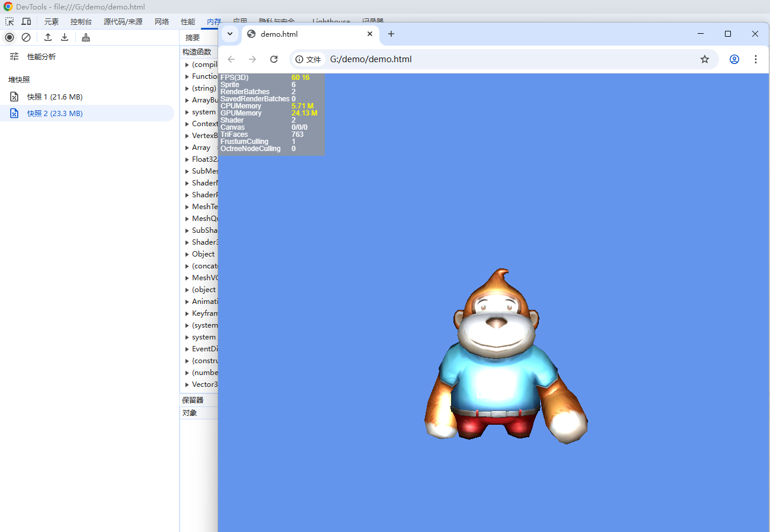Click the browser forward arrow

(253, 59)
